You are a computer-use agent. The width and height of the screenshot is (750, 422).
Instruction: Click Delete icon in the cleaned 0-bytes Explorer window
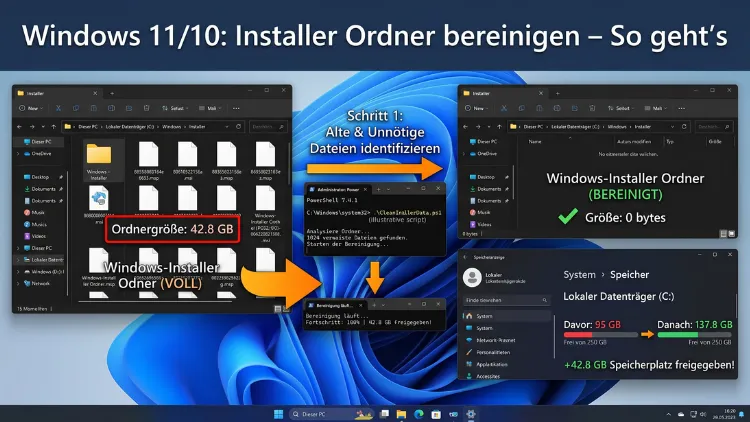pyautogui.click(x=592, y=108)
